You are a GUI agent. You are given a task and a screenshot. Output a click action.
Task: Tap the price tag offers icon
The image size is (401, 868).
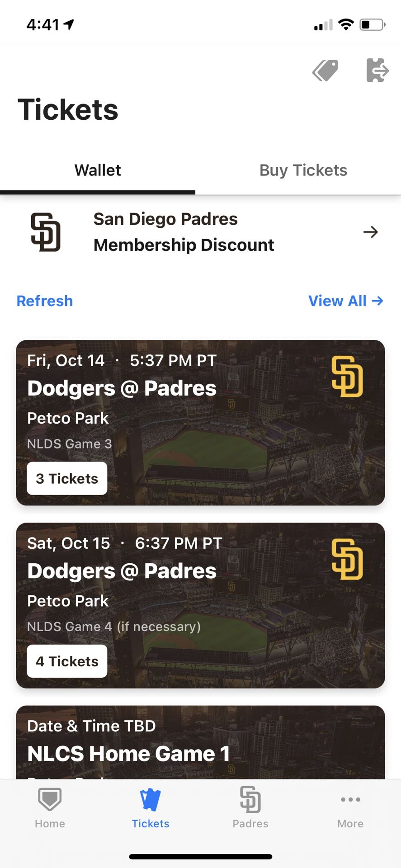click(x=326, y=71)
